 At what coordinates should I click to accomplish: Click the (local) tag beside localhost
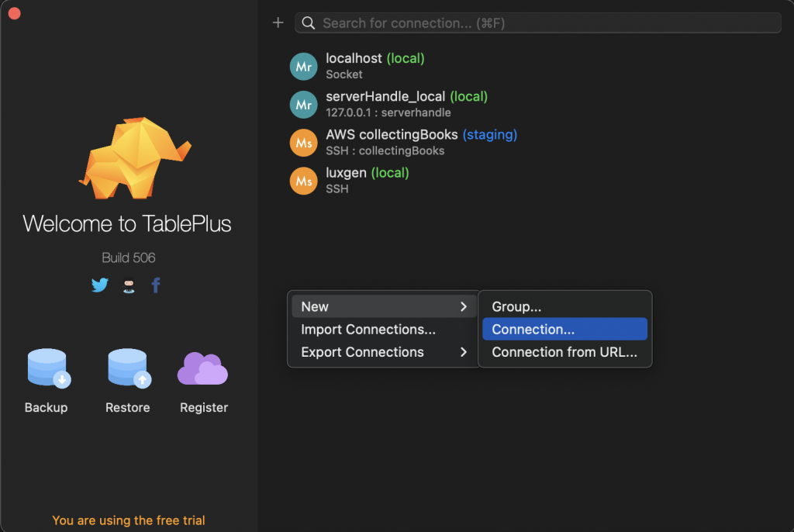point(406,58)
